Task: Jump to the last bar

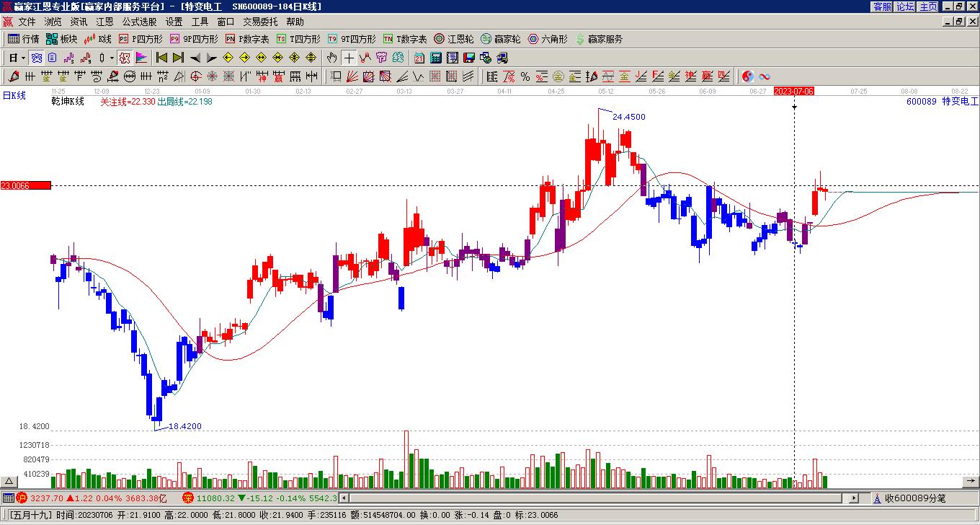Action: click(178, 58)
